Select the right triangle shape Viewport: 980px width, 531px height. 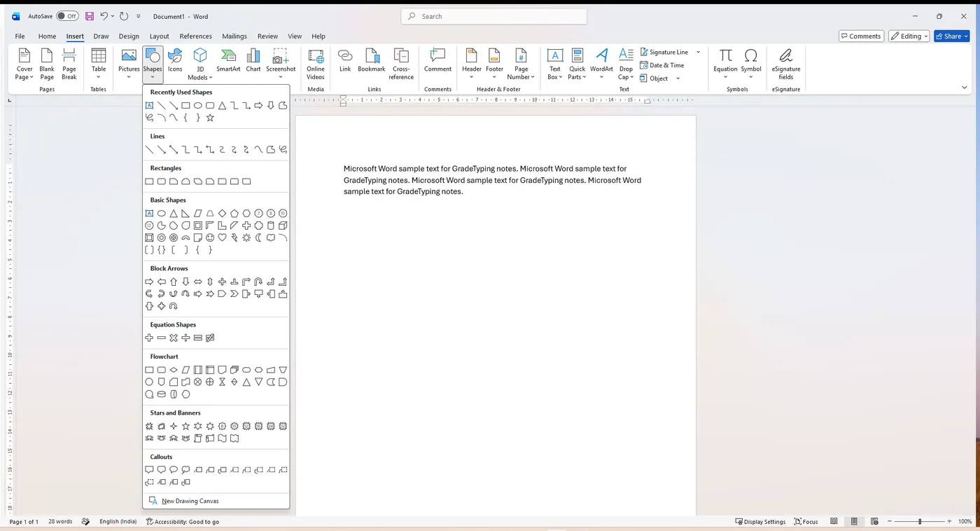(x=185, y=214)
